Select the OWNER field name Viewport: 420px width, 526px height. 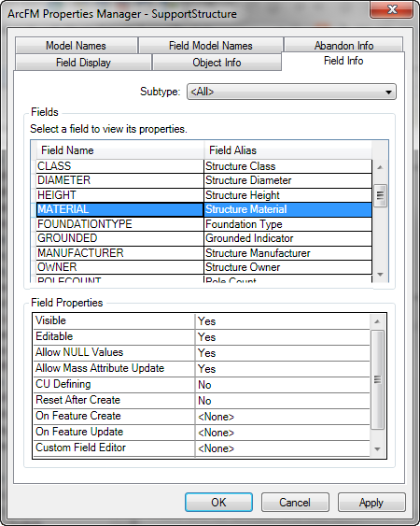(x=119, y=267)
